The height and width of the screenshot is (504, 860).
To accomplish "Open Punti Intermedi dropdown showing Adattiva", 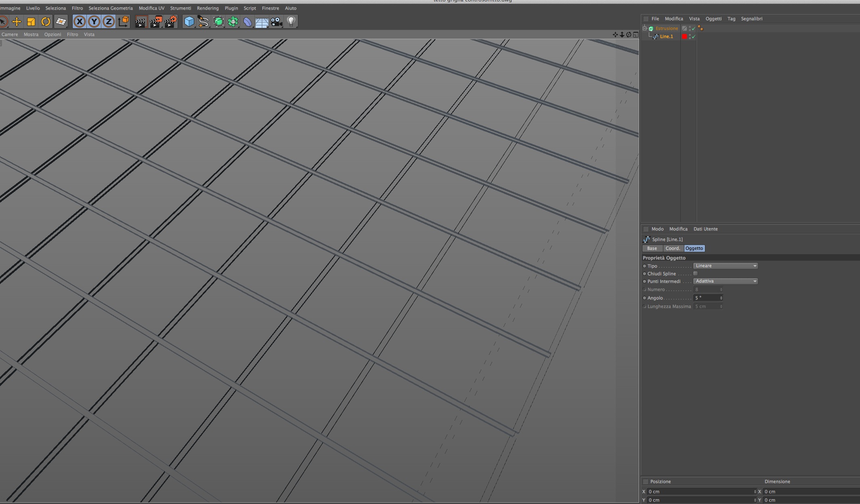I will point(725,281).
